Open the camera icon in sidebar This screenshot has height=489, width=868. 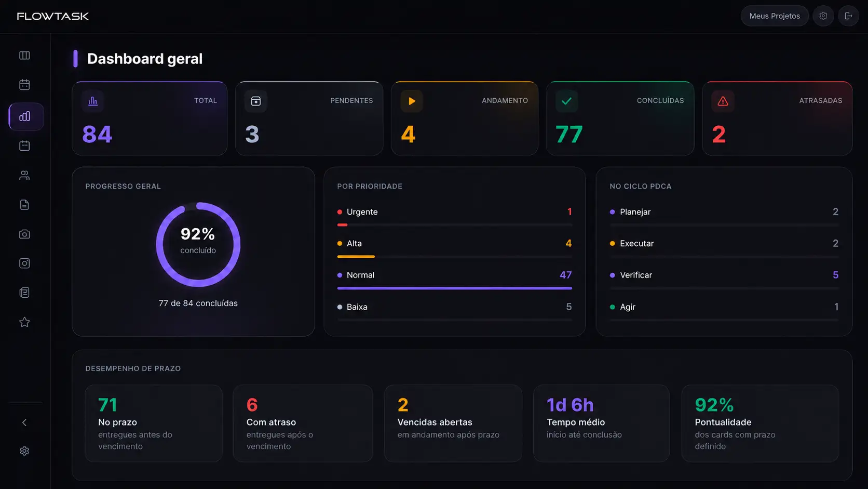coord(24,234)
